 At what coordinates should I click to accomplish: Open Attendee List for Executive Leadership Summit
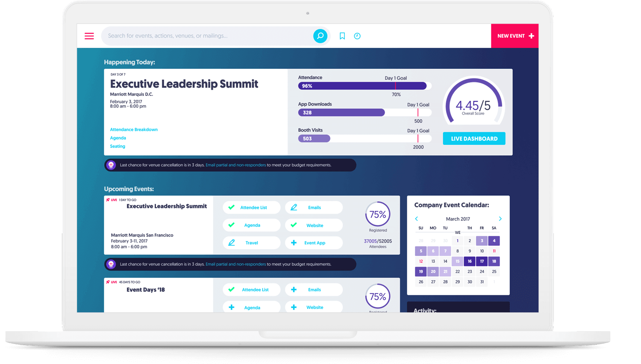click(x=251, y=208)
